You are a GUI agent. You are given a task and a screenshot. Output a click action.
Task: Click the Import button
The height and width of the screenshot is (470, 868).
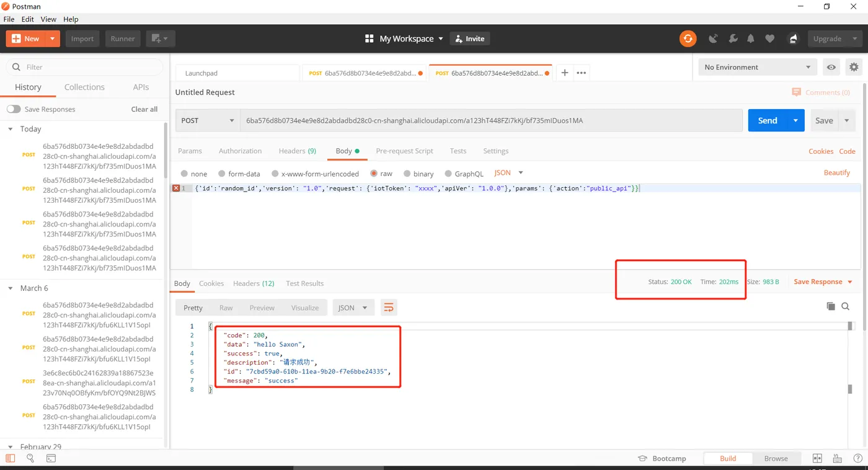click(82, 38)
